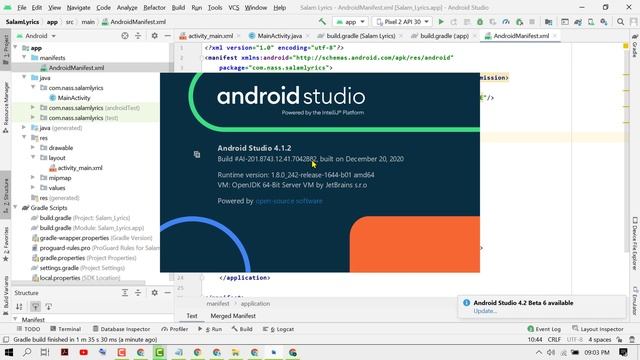Open the Layout Inspector
Screen dimensions: 640x360
[598, 329]
